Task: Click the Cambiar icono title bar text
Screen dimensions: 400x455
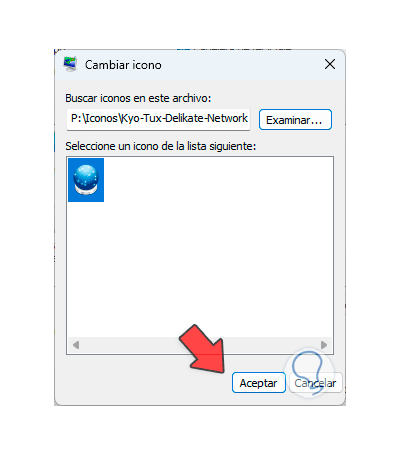Action: coord(123,65)
